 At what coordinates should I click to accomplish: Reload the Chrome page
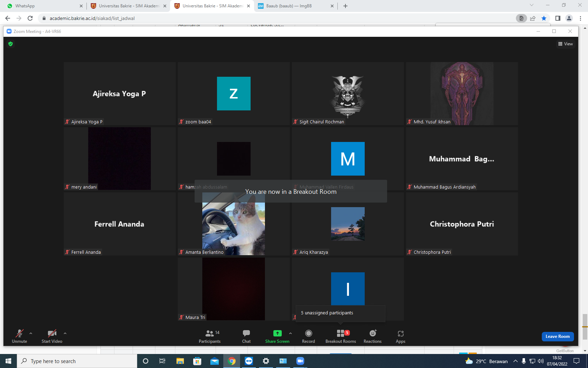coord(30,18)
